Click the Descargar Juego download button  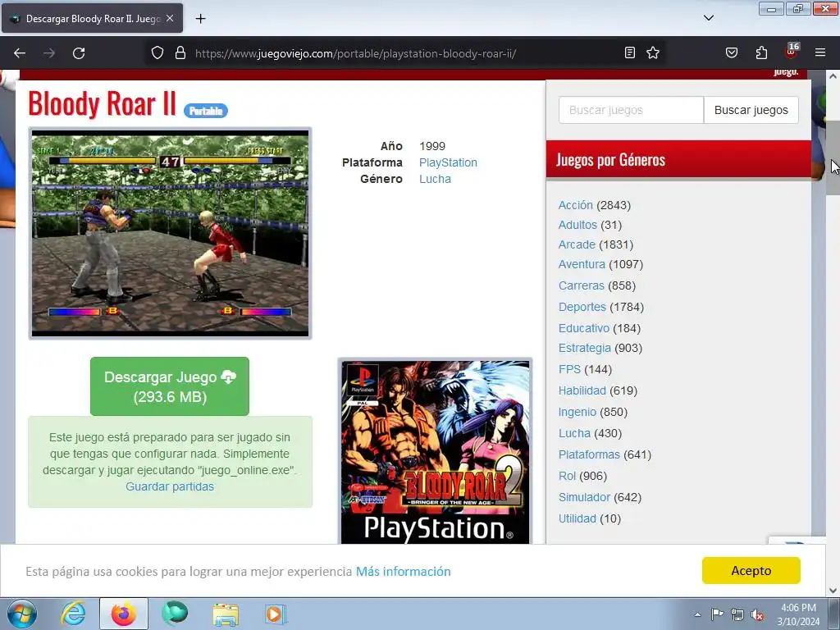[x=170, y=386]
